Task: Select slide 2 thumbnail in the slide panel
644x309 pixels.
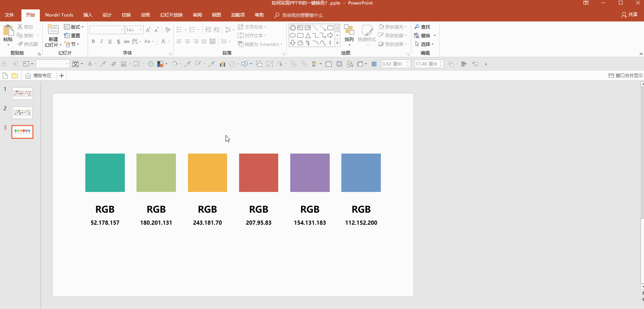Action: coord(22,113)
